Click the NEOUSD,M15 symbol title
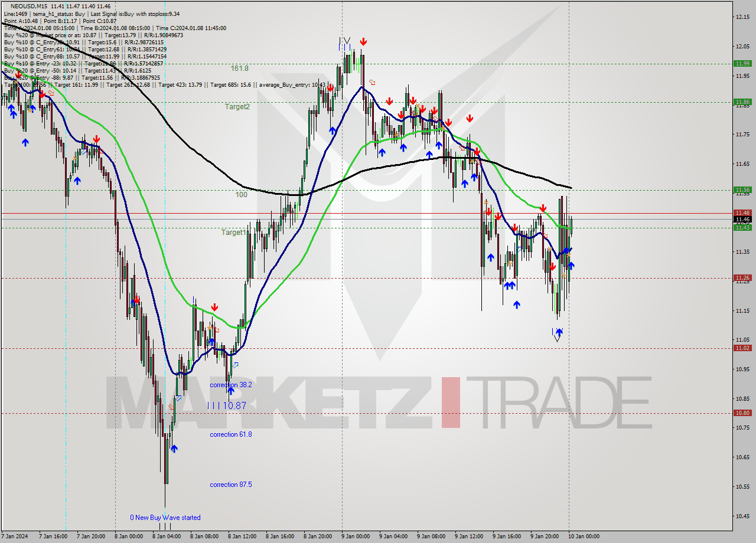 point(29,5)
